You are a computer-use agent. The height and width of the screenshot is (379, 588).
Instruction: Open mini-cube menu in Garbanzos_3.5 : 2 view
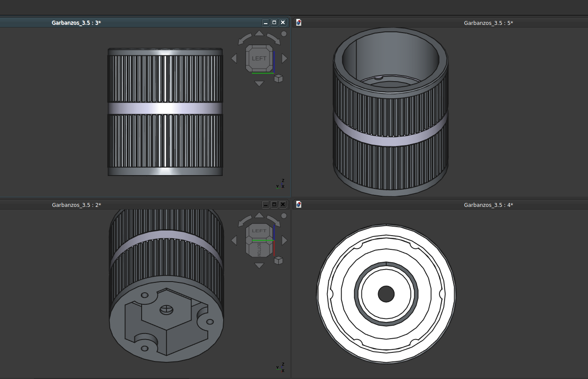[279, 261]
